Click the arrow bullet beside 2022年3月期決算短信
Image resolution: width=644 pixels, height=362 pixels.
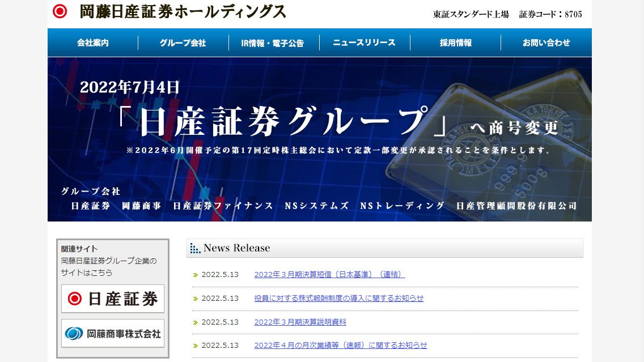point(196,275)
